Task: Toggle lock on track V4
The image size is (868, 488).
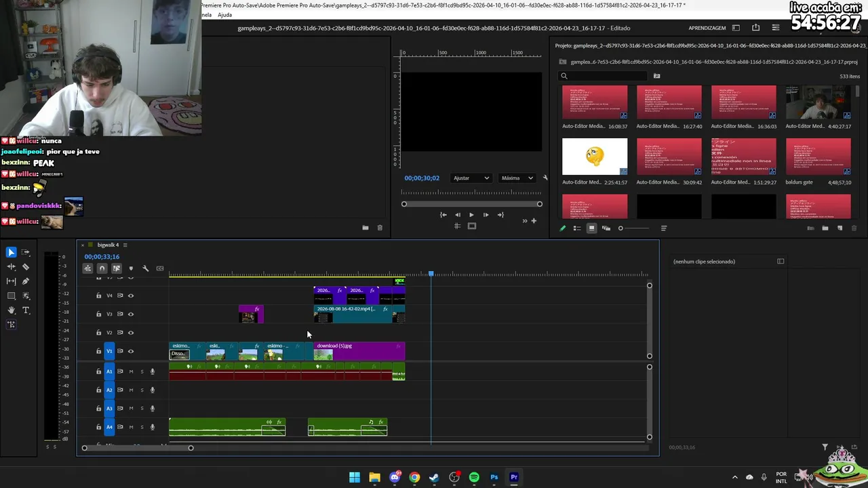Action: [98, 296]
